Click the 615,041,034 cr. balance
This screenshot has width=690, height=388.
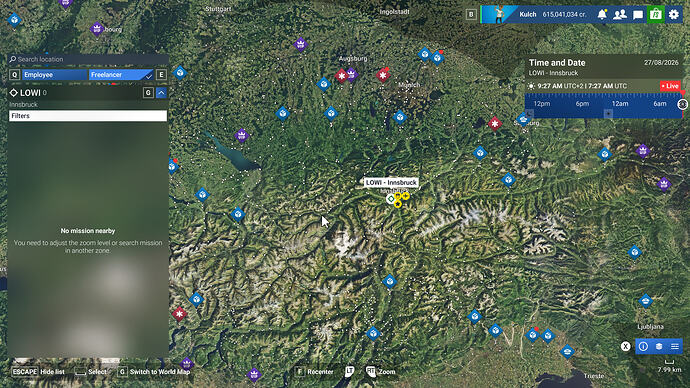[x=565, y=15]
